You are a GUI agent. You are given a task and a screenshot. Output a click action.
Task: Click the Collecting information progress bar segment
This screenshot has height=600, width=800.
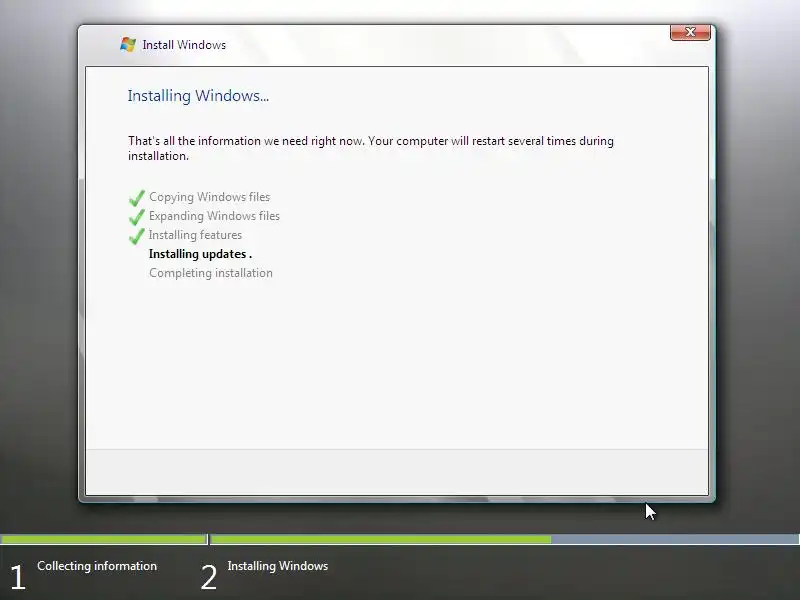(104, 539)
